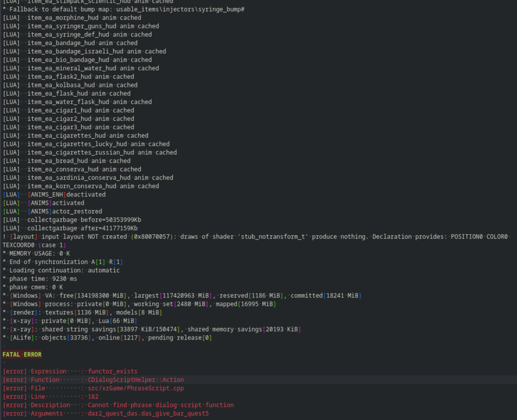Screen dimensions: 517x420
Task: Click the item_ea_syringe_def_hud log line
Action: point(77,35)
